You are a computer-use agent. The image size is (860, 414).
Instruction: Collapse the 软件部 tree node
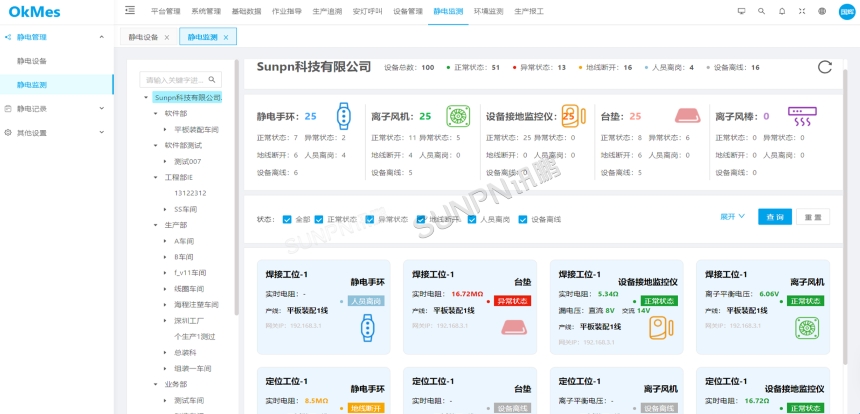pos(155,114)
